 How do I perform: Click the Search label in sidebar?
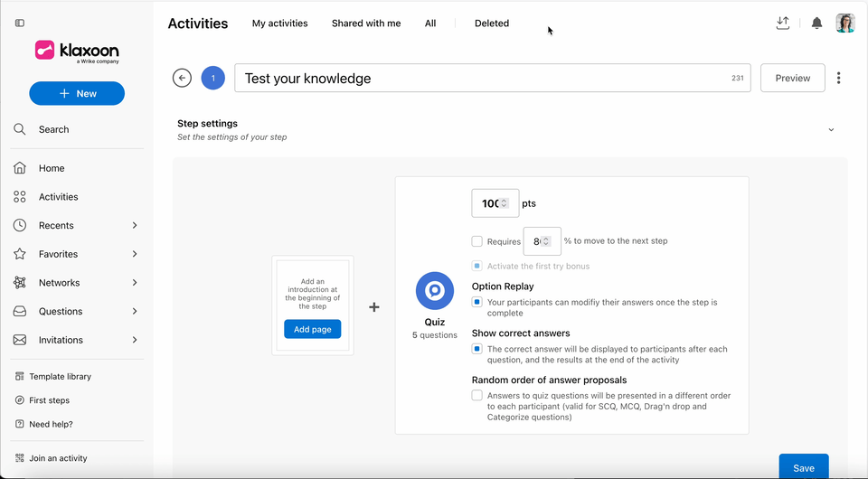click(53, 129)
